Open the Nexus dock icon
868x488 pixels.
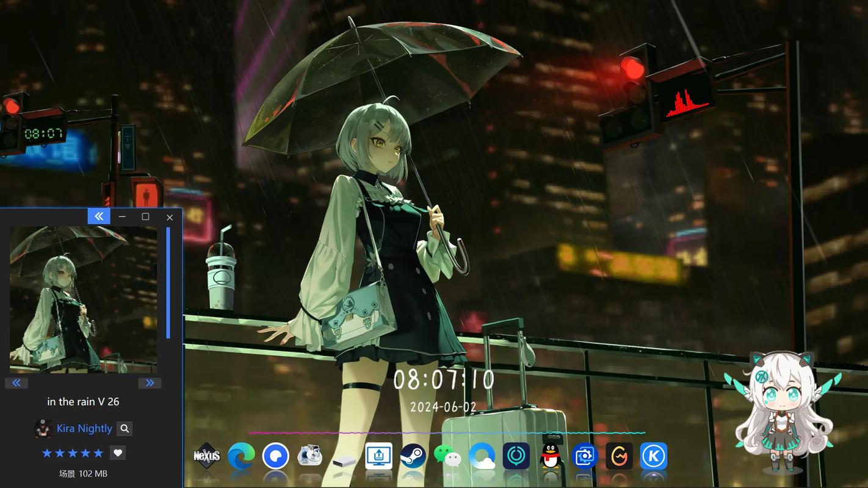coord(206,456)
